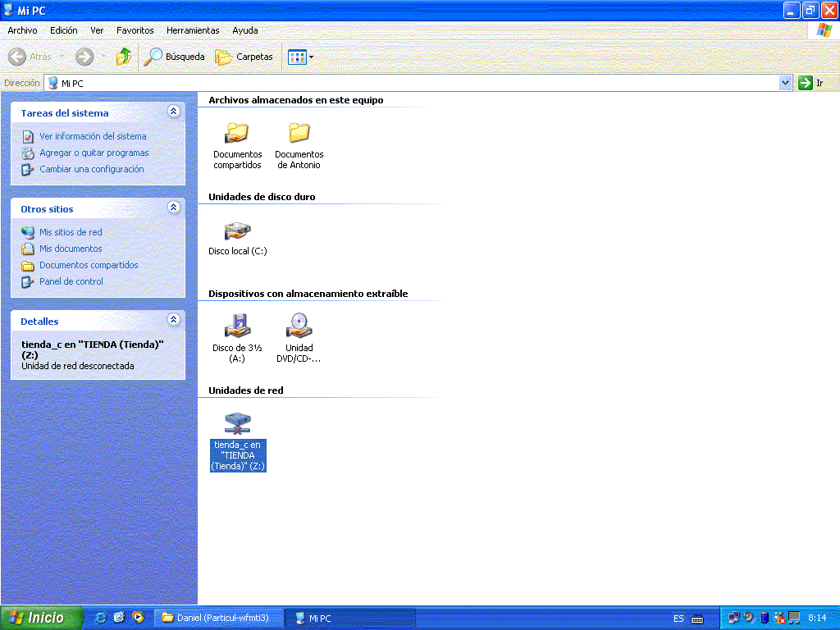Select the tienda_c network drive (Z:)

(238, 441)
